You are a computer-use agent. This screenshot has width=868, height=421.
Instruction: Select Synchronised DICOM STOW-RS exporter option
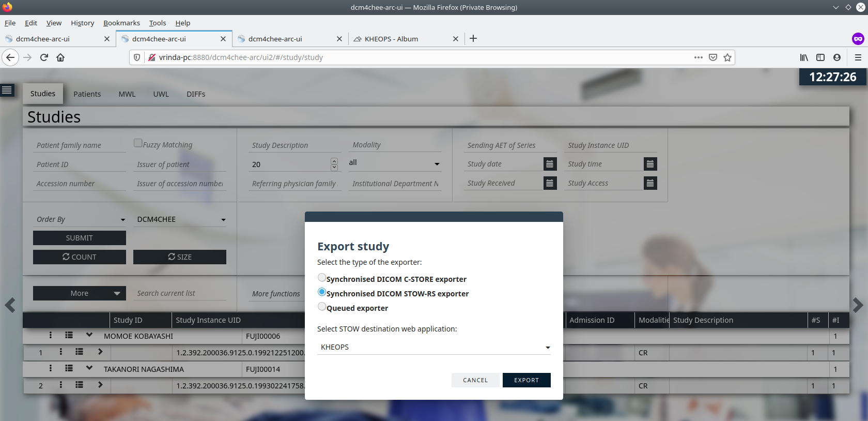click(322, 292)
